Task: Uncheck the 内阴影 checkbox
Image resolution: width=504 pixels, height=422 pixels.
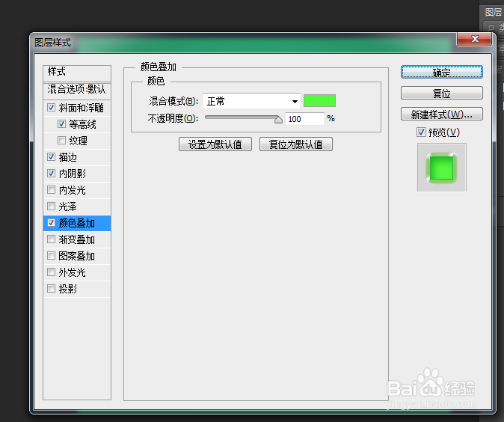Action: coord(51,174)
